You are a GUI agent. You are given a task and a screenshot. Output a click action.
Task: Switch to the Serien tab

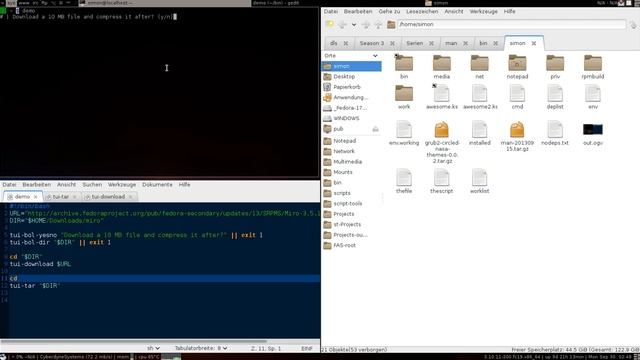(x=414, y=43)
